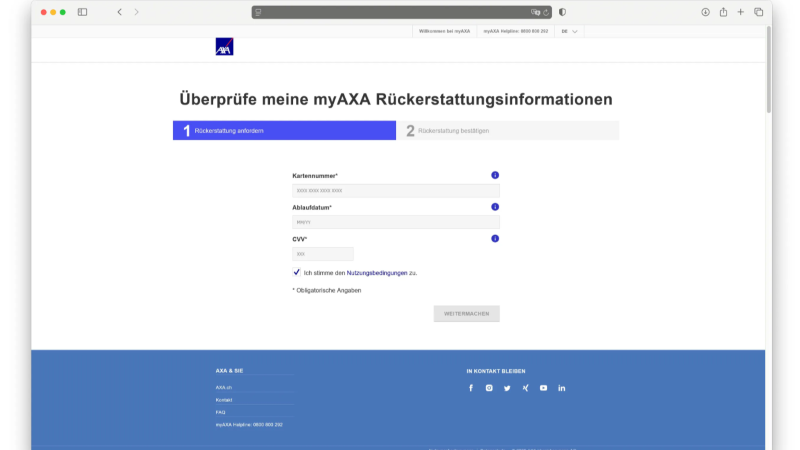Click the Safari address bar
This screenshot has width=800, height=450.
coord(402,12)
